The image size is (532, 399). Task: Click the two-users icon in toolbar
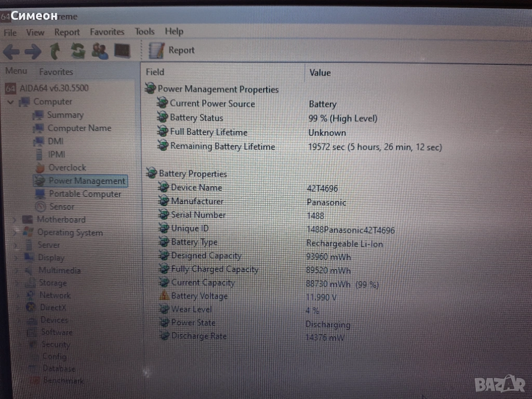coord(100,50)
